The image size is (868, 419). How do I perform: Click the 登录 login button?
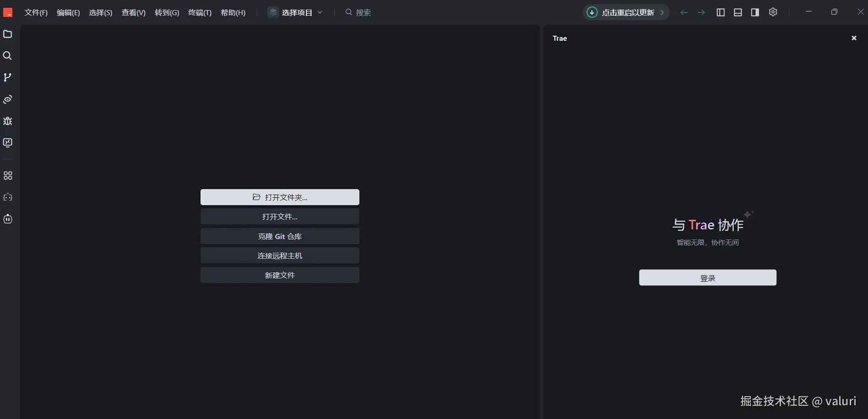[707, 278]
